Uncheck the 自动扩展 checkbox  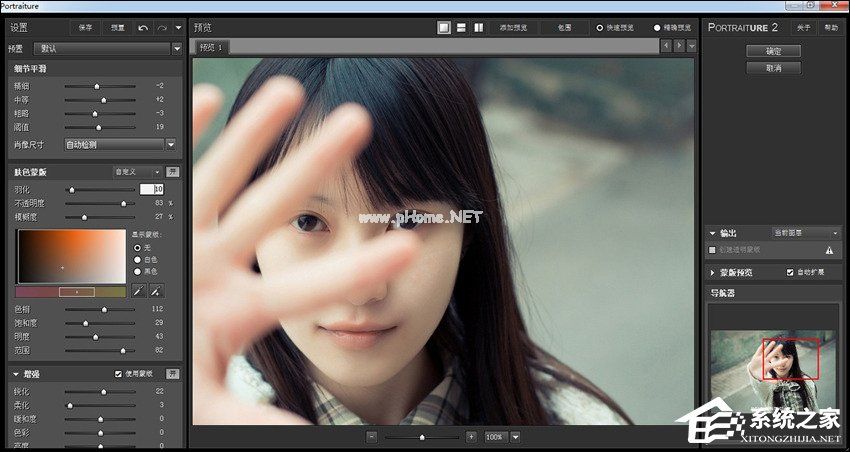click(791, 272)
